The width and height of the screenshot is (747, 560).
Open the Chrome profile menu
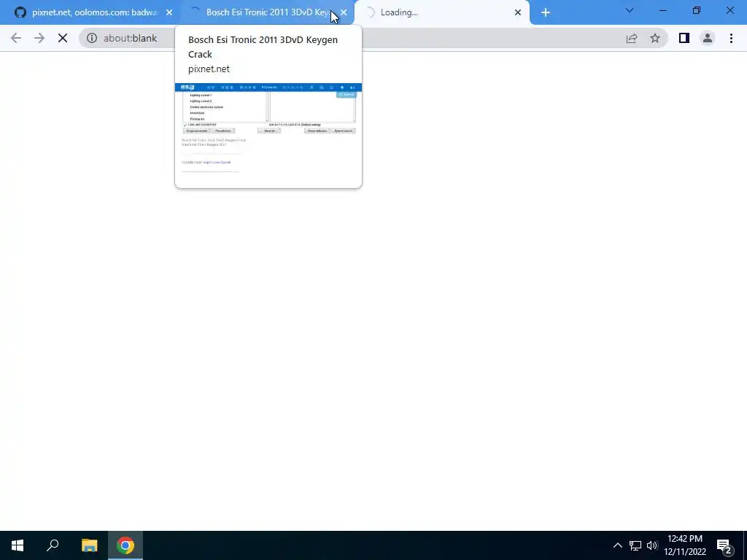[x=708, y=38]
